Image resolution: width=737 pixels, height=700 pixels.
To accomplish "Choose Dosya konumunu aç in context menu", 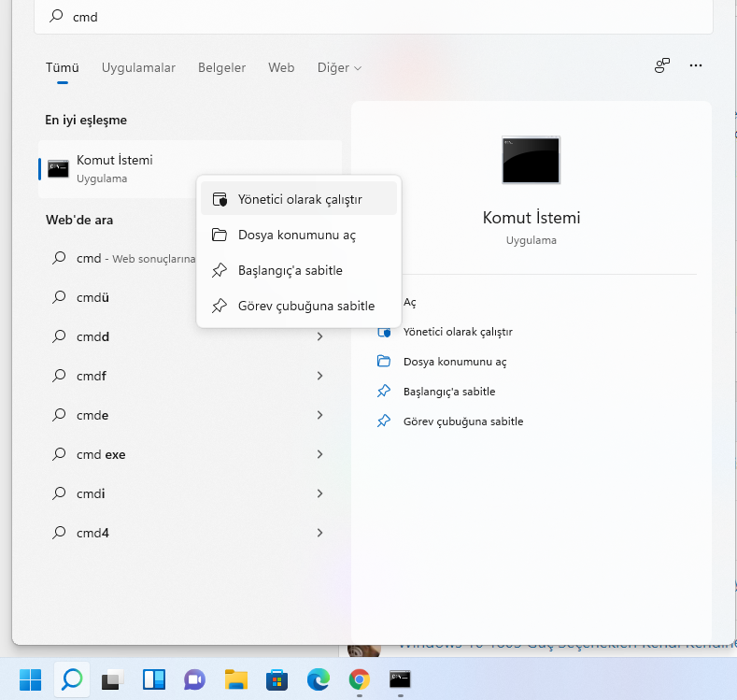I will [x=299, y=235].
